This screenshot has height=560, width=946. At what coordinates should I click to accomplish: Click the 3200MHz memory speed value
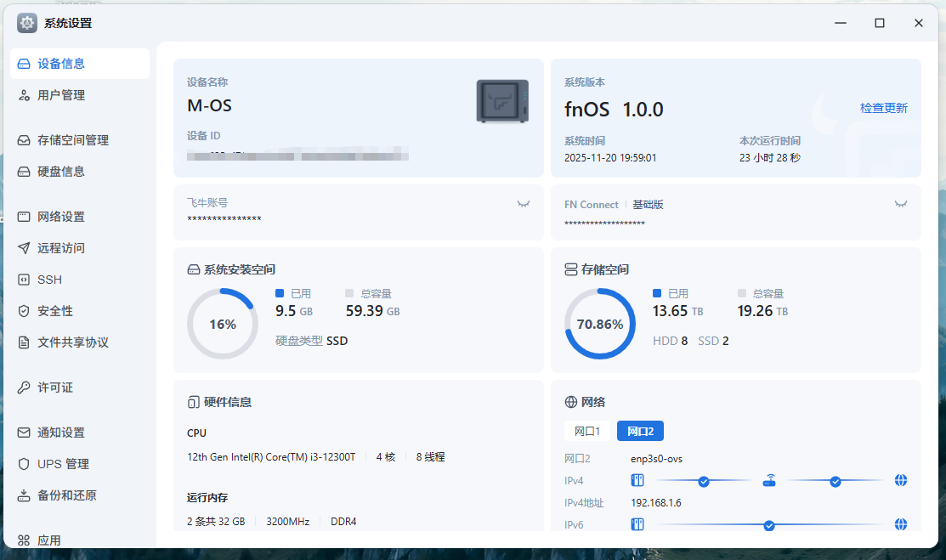[x=288, y=522]
